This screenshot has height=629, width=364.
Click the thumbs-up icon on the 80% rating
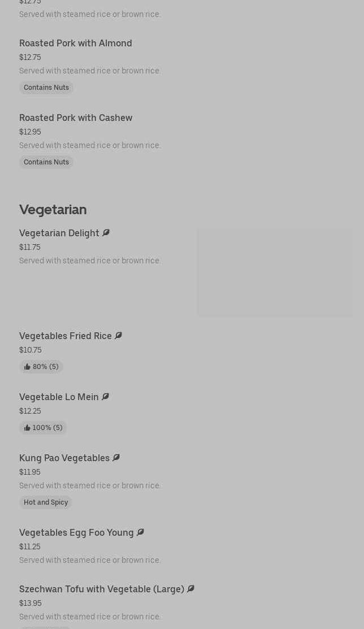tap(27, 367)
